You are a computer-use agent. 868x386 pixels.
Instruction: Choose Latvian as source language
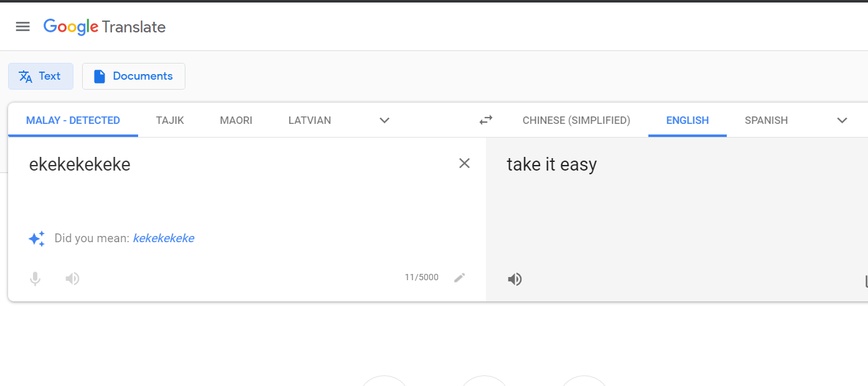(x=309, y=120)
